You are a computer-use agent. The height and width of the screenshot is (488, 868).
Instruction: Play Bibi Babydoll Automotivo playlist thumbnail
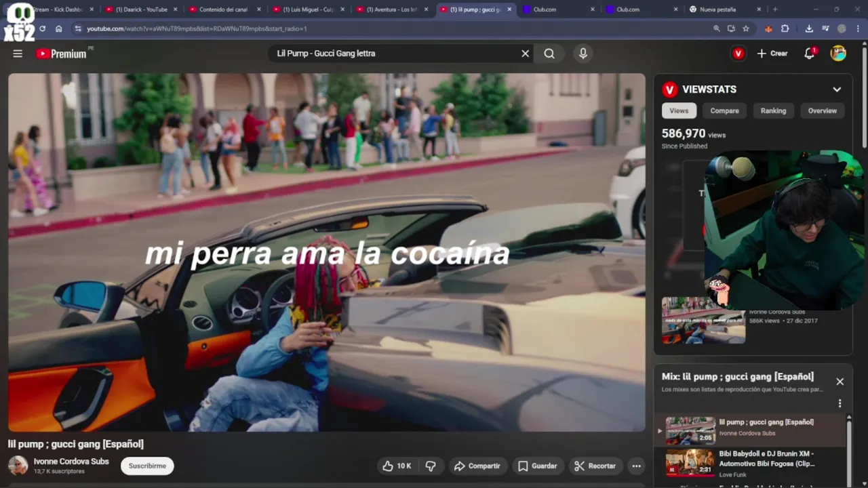[x=690, y=462]
